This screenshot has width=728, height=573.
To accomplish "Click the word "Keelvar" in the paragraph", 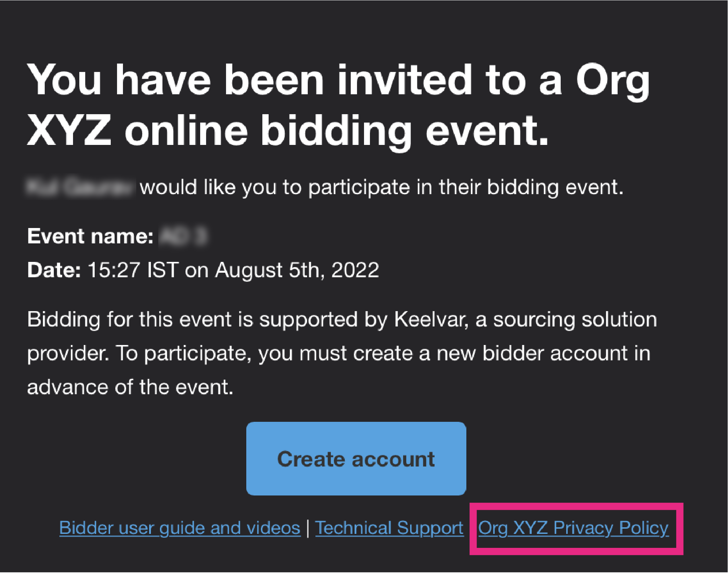I will point(430,319).
